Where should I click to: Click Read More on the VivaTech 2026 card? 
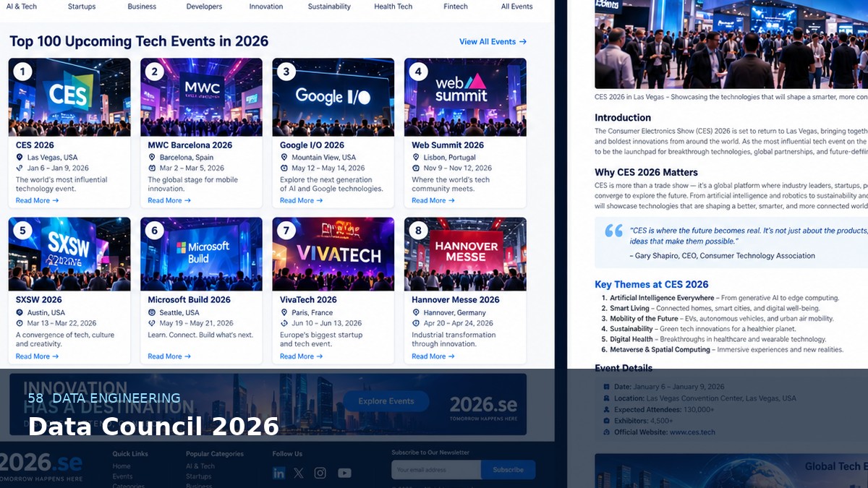(301, 356)
